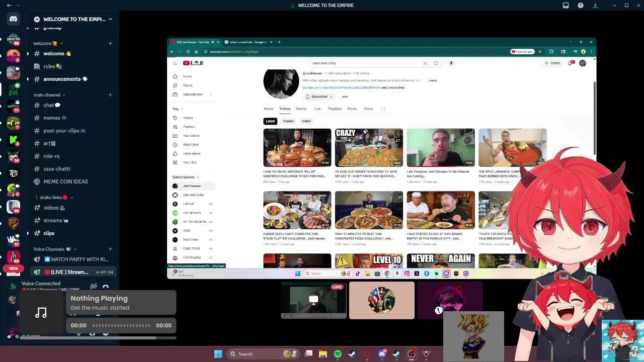Click the music player progress bar

pos(121,325)
